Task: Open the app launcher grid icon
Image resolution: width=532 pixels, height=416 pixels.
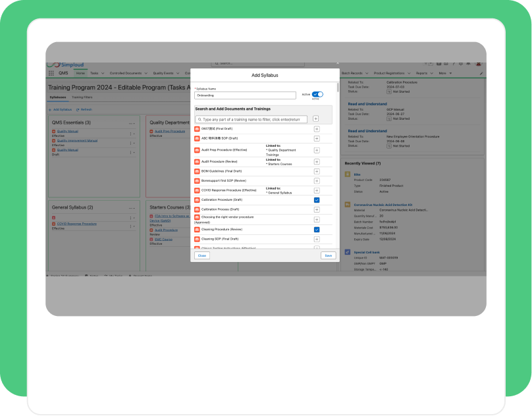Action: tap(51, 73)
